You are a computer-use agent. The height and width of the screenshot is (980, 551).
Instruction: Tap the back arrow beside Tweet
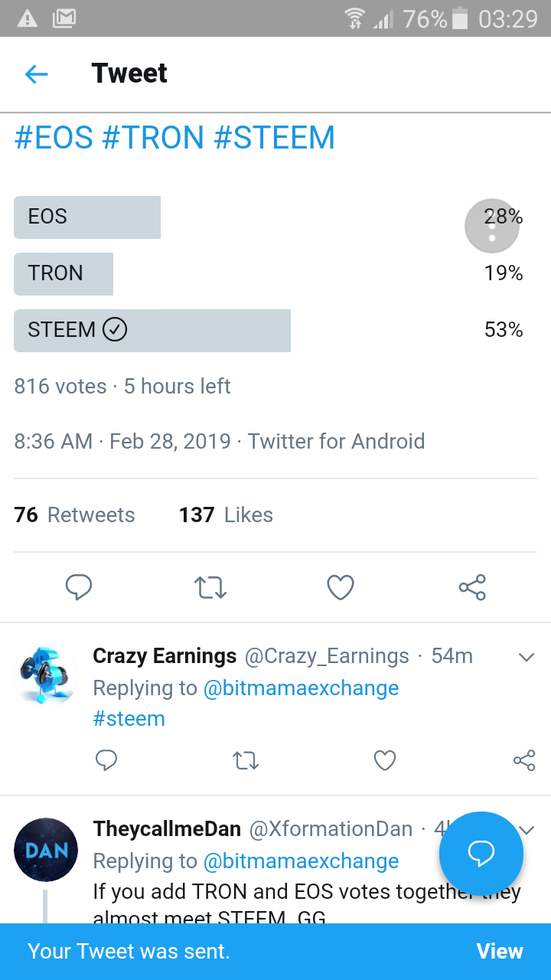tap(37, 73)
